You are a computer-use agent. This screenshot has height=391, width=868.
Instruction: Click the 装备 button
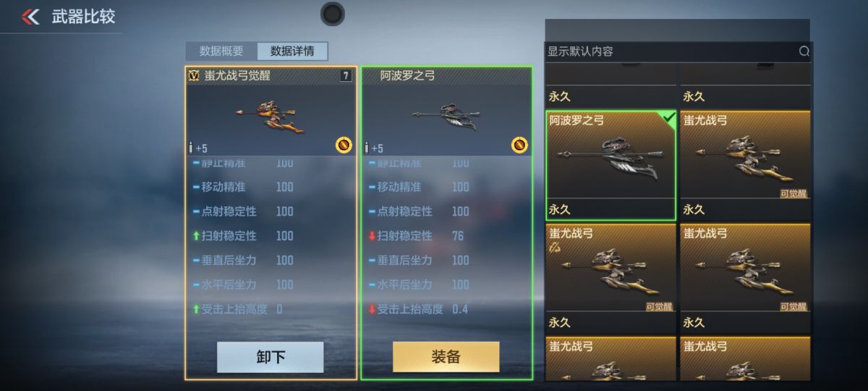pyautogui.click(x=446, y=357)
